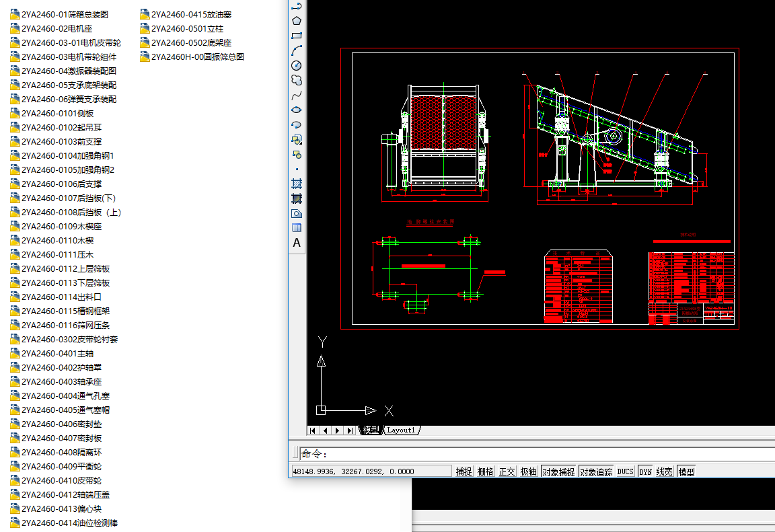Toggle 线宽 lineweight display
This screenshot has width=775, height=532.
[664, 471]
